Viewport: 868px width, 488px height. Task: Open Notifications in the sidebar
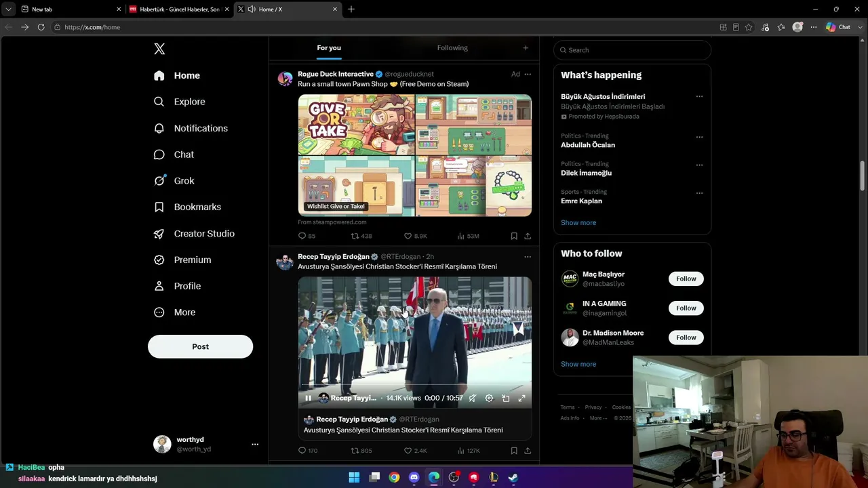191,128
